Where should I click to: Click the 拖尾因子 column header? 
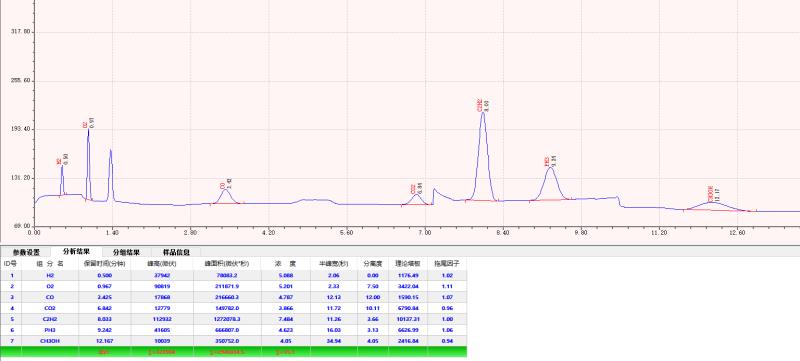click(447, 264)
